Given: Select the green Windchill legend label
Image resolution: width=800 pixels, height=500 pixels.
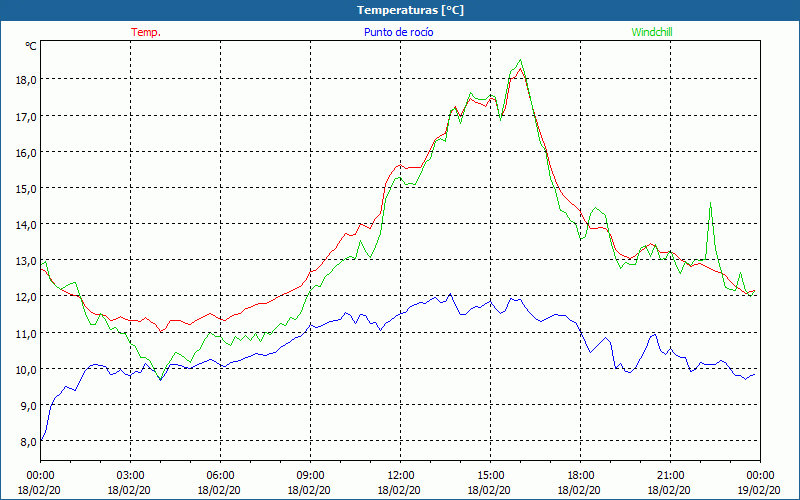Looking at the screenshot, I should [652, 32].
